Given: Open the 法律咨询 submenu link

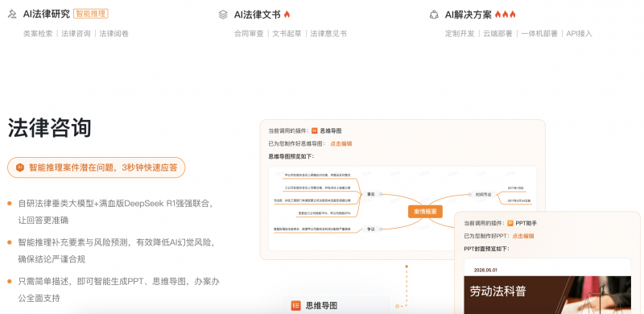Looking at the screenshot, I should point(76,34).
